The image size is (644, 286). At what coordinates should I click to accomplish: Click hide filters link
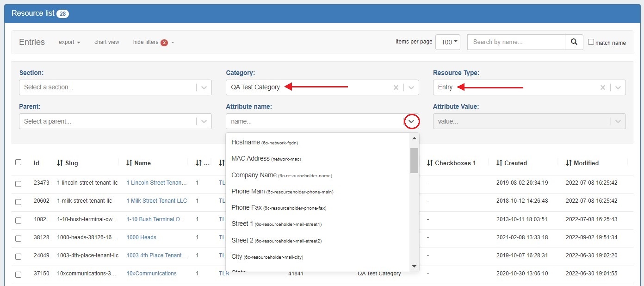click(145, 42)
